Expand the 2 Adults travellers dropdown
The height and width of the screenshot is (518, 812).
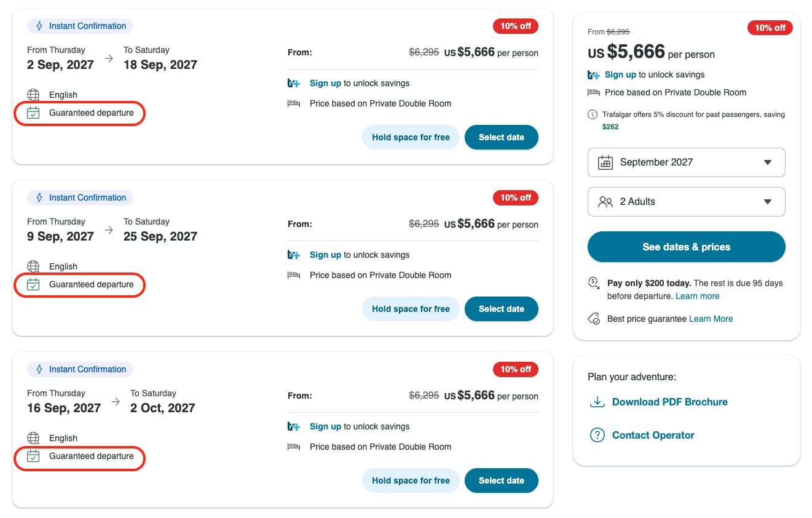687,202
